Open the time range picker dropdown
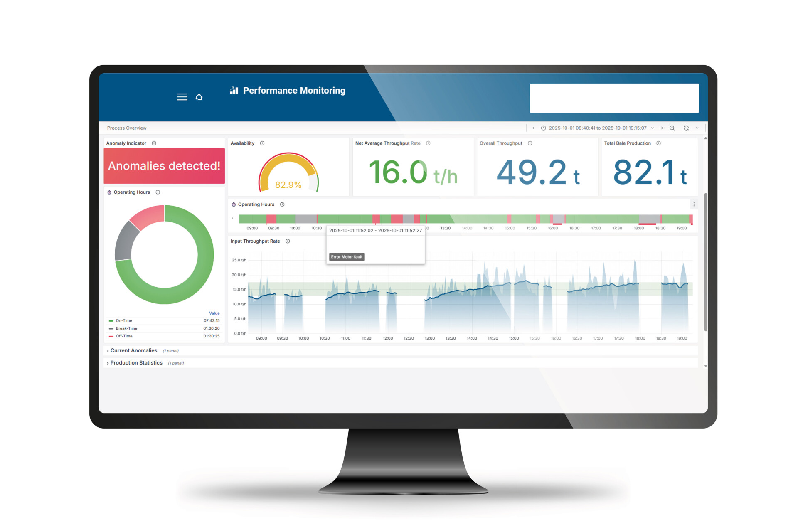 [598, 128]
